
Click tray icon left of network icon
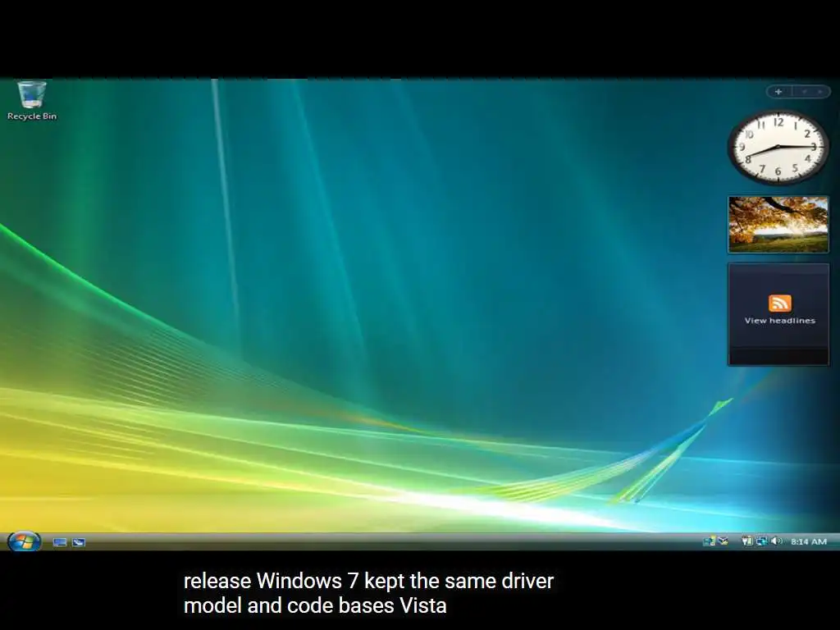pyautogui.click(x=746, y=541)
